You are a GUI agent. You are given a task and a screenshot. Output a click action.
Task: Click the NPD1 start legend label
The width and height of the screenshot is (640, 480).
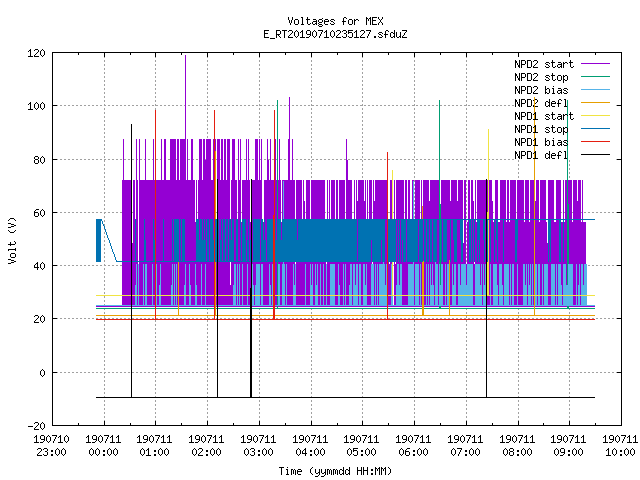point(544,116)
